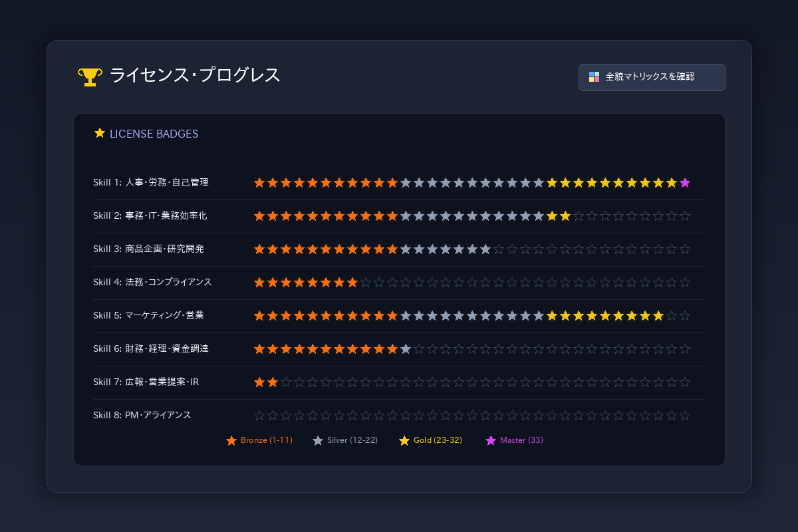Click the last gold star in Skill 2 row
The height and width of the screenshot is (532, 798).
[565, 215]
